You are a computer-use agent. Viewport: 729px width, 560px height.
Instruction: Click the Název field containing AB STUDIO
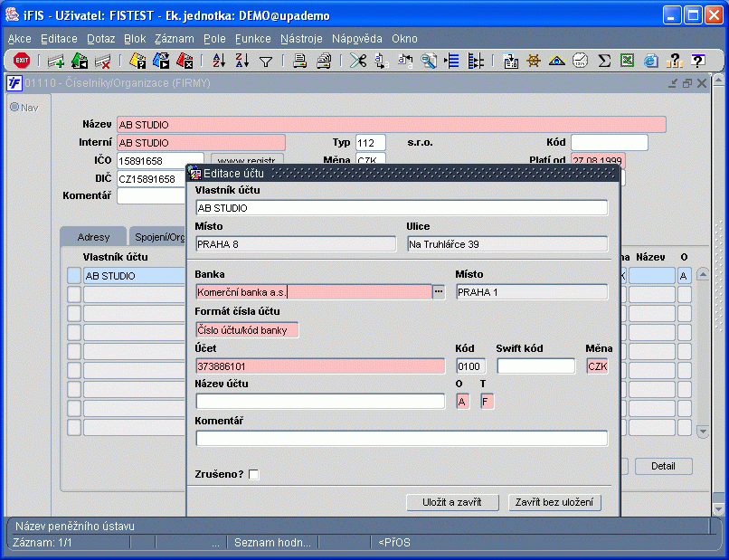click(x=392, y=125)
